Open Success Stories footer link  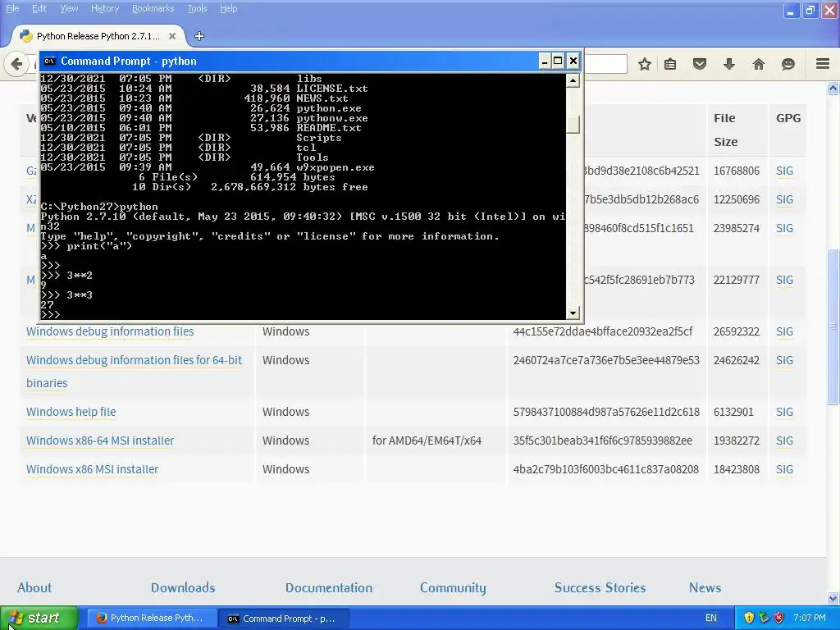click(600, 587)
